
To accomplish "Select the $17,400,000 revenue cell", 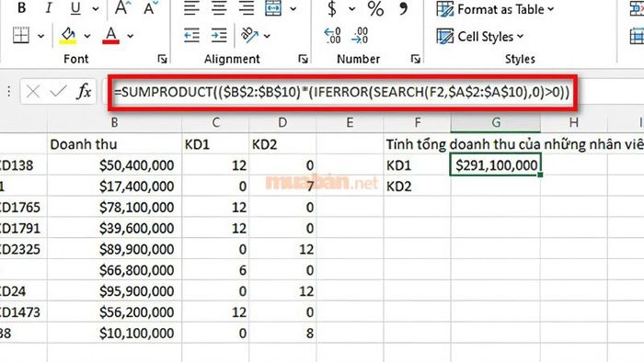I will [x=115, y=187].
